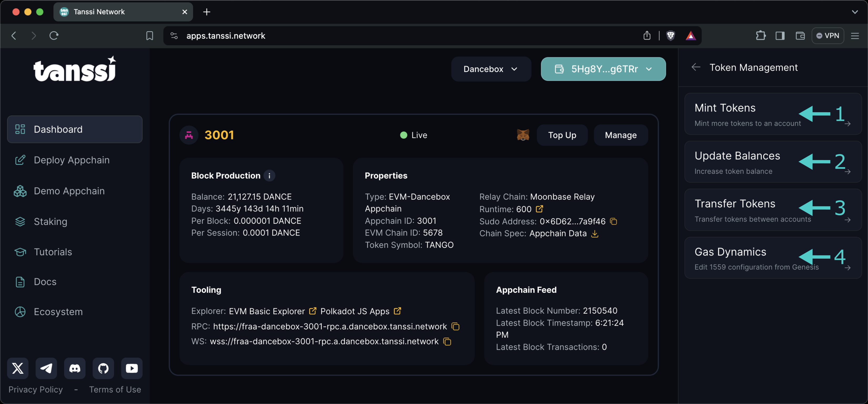Click the Latest Block Number 2150540 value
This screenshot has width=868, height=404.
coord(600,310)
